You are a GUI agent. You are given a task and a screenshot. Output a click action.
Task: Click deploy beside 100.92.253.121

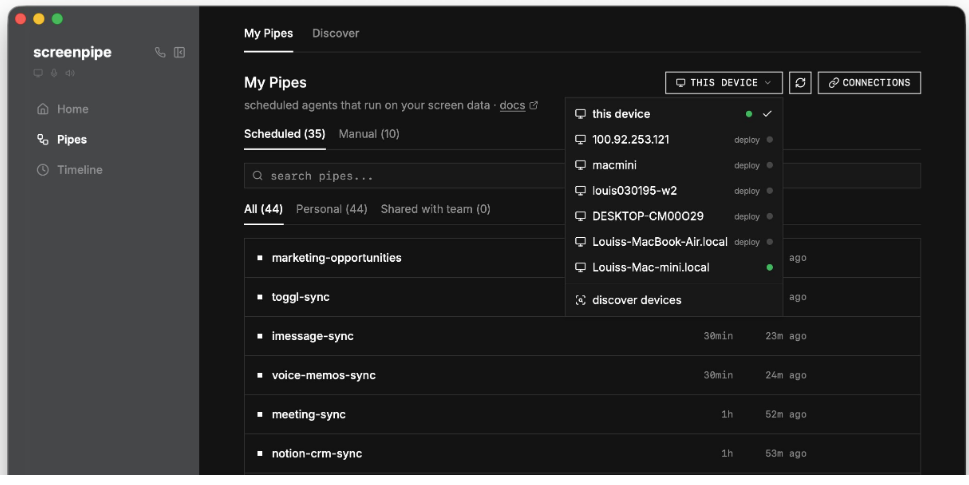point(747,140)
